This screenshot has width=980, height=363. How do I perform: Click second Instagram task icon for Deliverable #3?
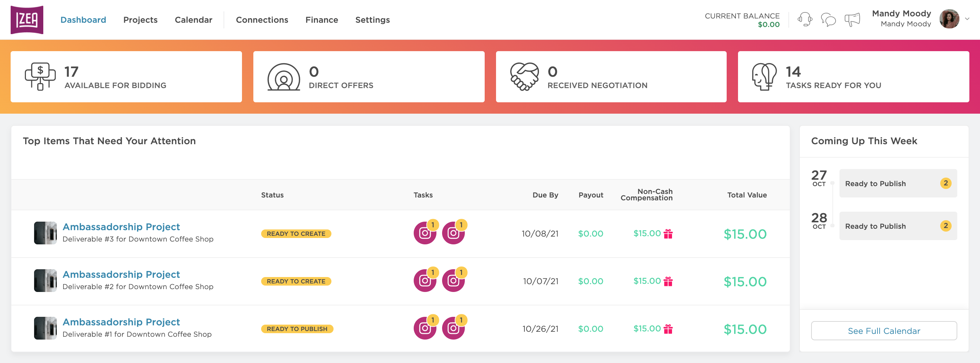(x=453, y=233)
